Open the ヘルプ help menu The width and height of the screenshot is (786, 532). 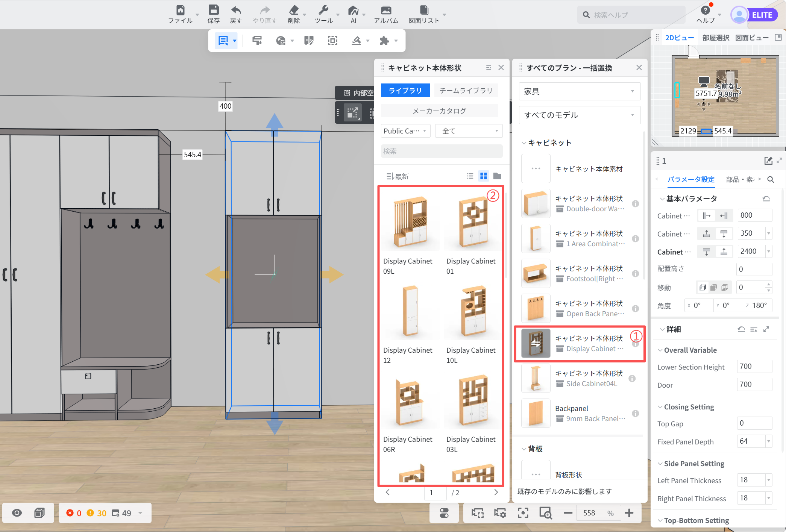706,14
